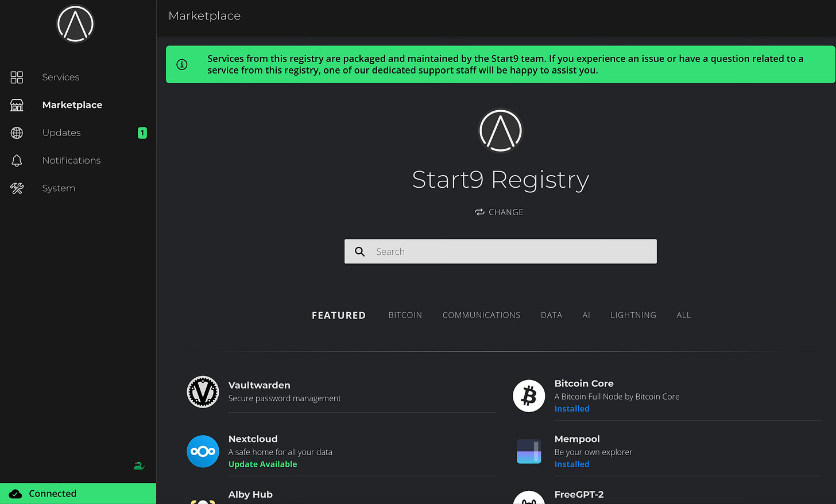836x504 pixels.
Task: Open Services via its grid icon
Action: click(17, 77)
